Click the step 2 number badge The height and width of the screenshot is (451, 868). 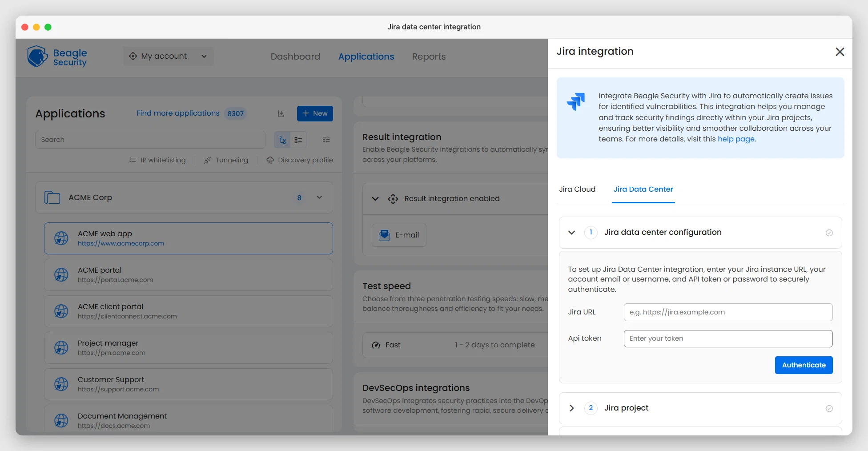point(591,408)
